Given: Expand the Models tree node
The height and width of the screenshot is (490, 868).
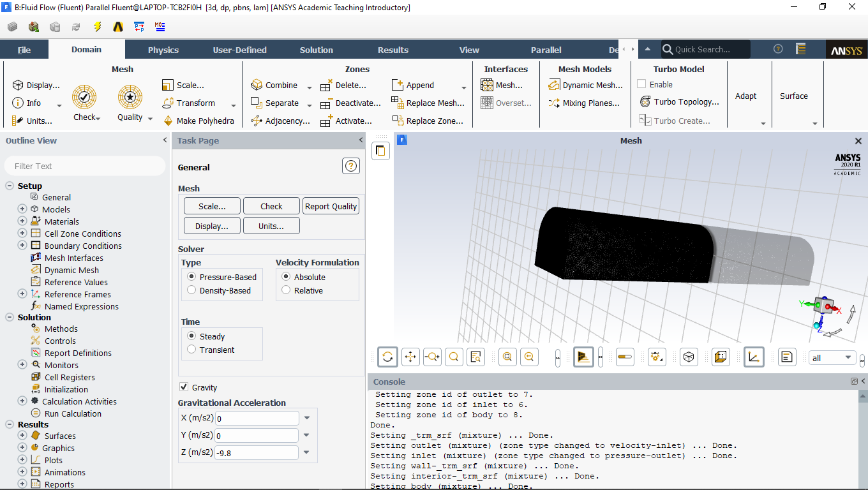Looking at the screenshot, I should [x=22, y=209].
